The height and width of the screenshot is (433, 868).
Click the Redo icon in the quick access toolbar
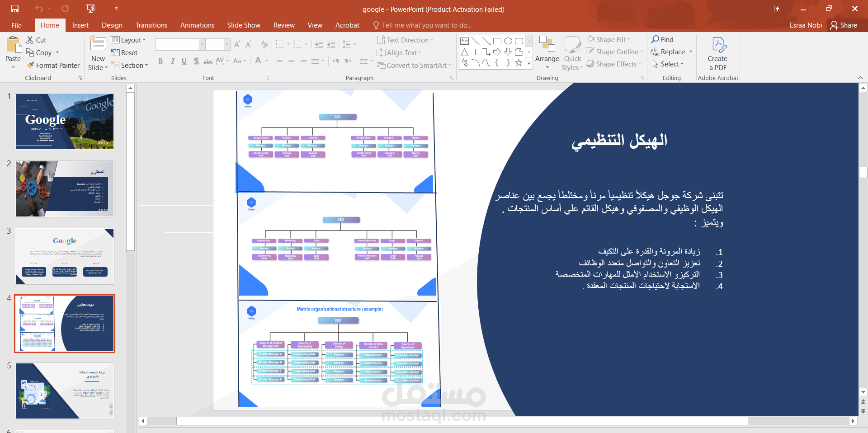pyautogui.click(x=65, y=9)
